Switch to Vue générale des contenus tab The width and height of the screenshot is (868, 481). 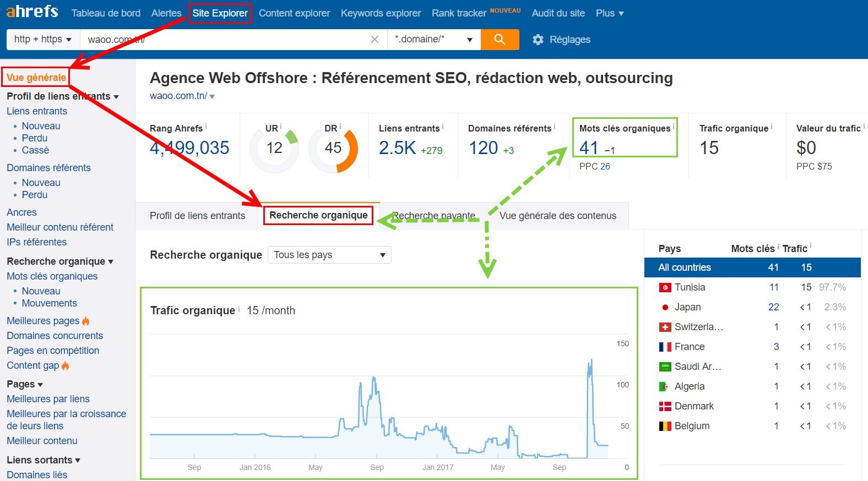pos(558,216)
